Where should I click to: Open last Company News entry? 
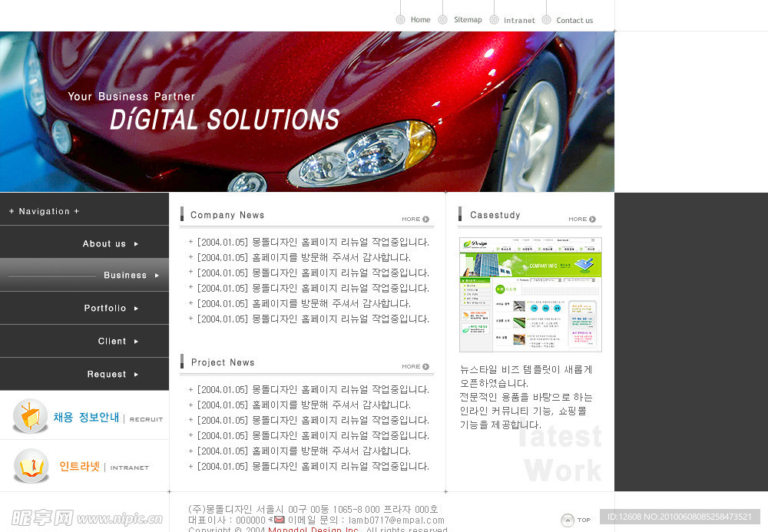click(x=313, y=319)
